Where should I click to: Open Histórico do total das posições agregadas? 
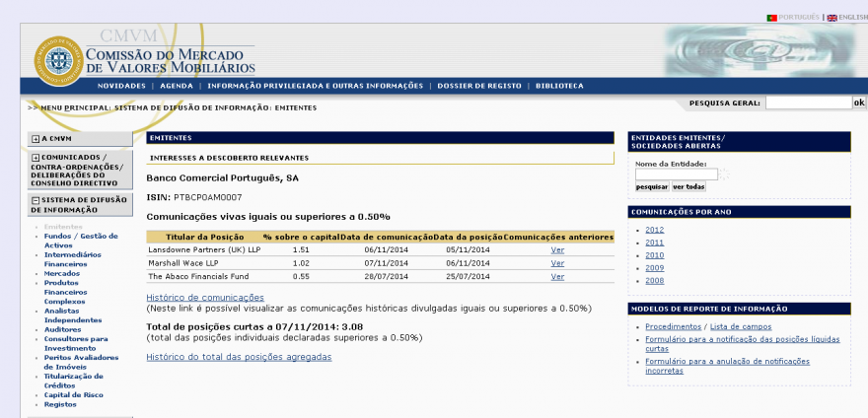point(239,357)
